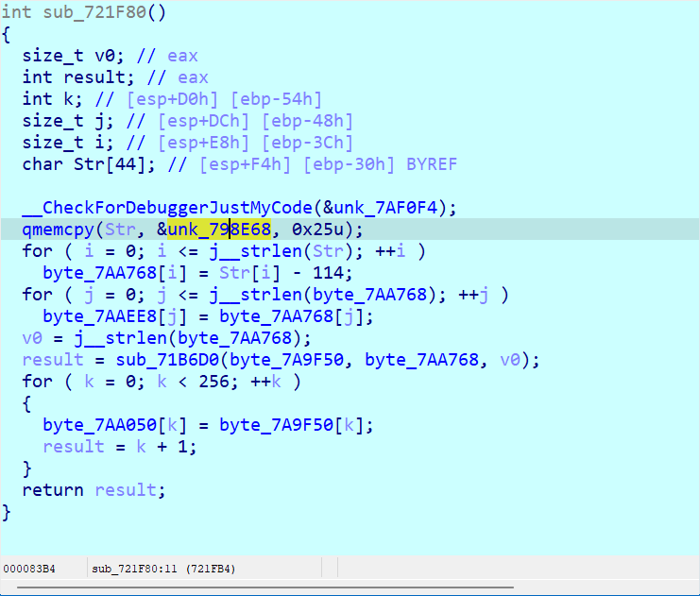Click the 'size_t i' declaration
The height and width of the screenshot is (596, 700).
(68, 143)
